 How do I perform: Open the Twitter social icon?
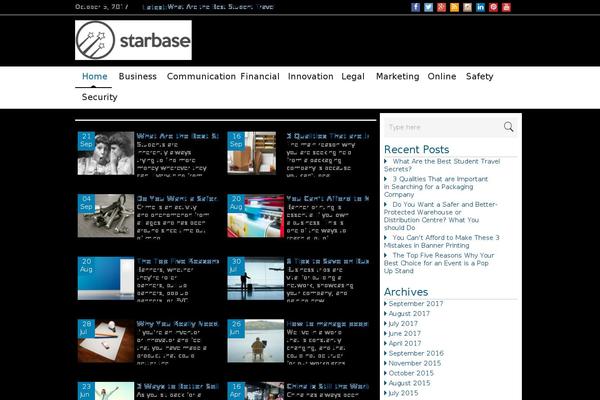[428, 7]
